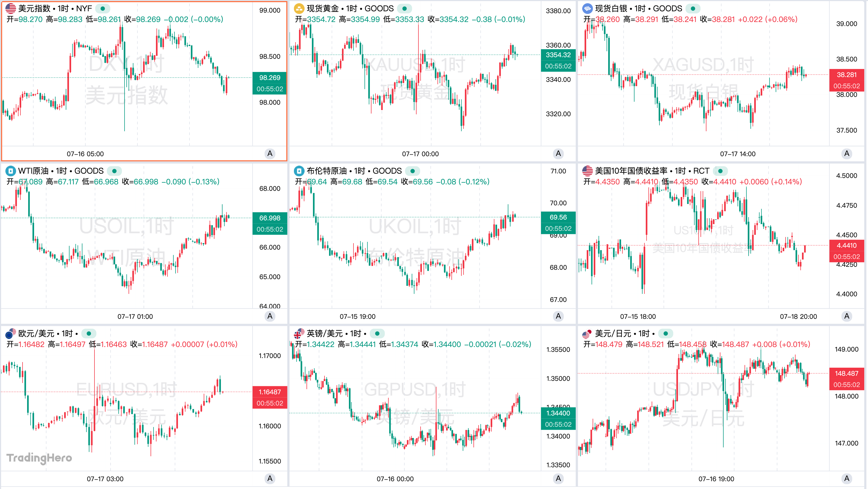Click the silver icon next to 现货白银
This screenshot has width=868, height=489.
click(587, 8)
